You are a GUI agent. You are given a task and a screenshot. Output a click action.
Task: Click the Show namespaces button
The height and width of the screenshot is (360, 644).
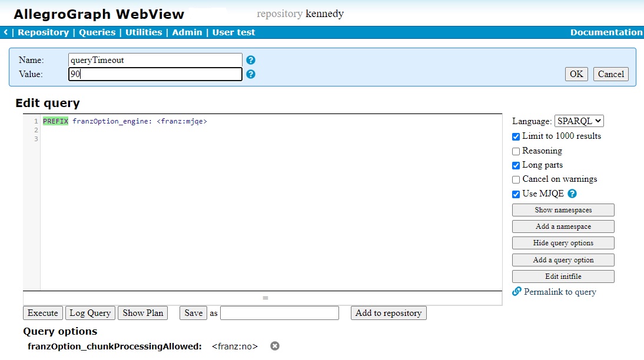point(563,210)
